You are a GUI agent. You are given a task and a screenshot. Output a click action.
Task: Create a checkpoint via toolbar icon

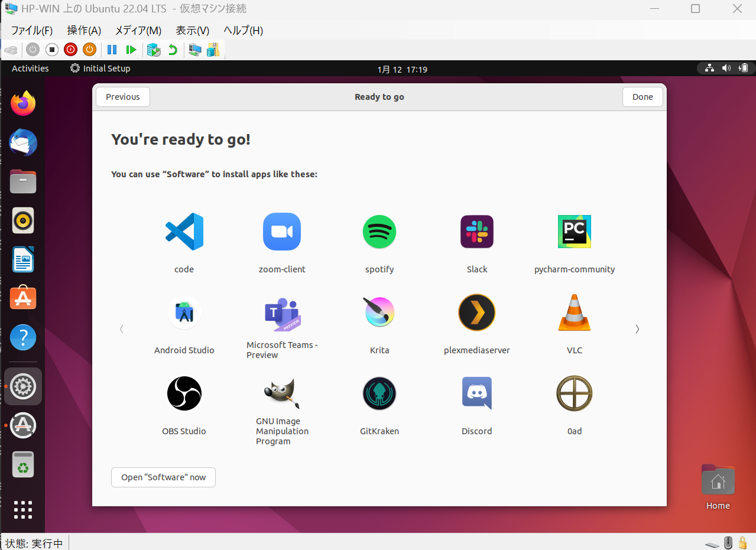tap(154, 50)
